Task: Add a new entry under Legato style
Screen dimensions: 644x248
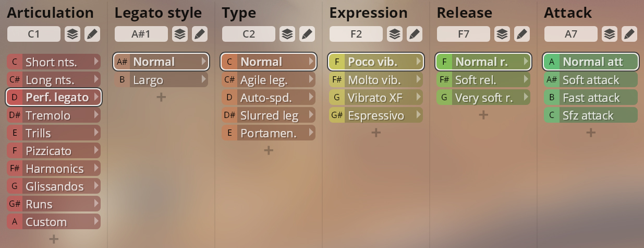Action: pyautogui.click(x=161, y=97)
